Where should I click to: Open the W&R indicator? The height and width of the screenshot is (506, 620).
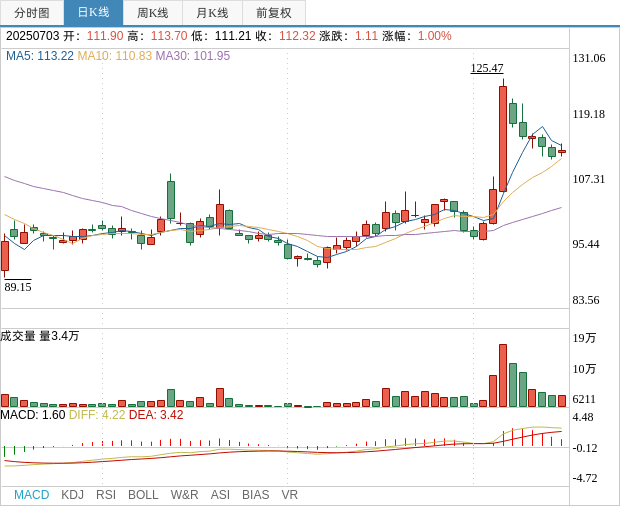click(x=184, y=495)
